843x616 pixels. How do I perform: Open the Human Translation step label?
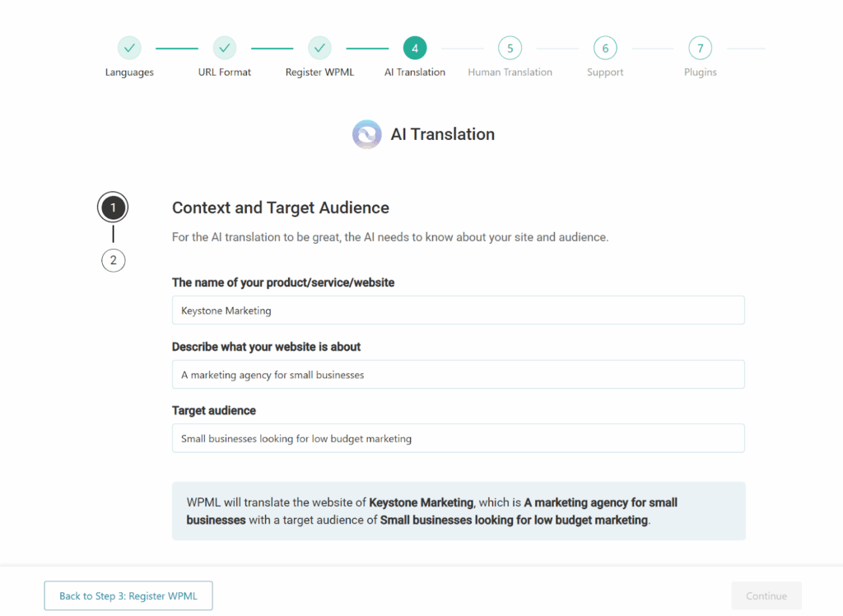[x=510, y=72]
